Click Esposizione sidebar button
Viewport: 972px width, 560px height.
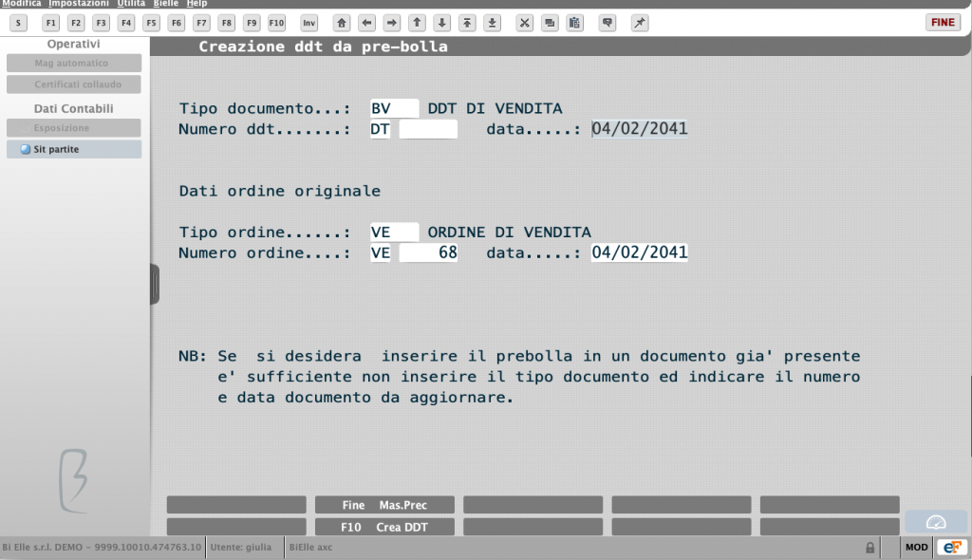click(x=74, y=128)
